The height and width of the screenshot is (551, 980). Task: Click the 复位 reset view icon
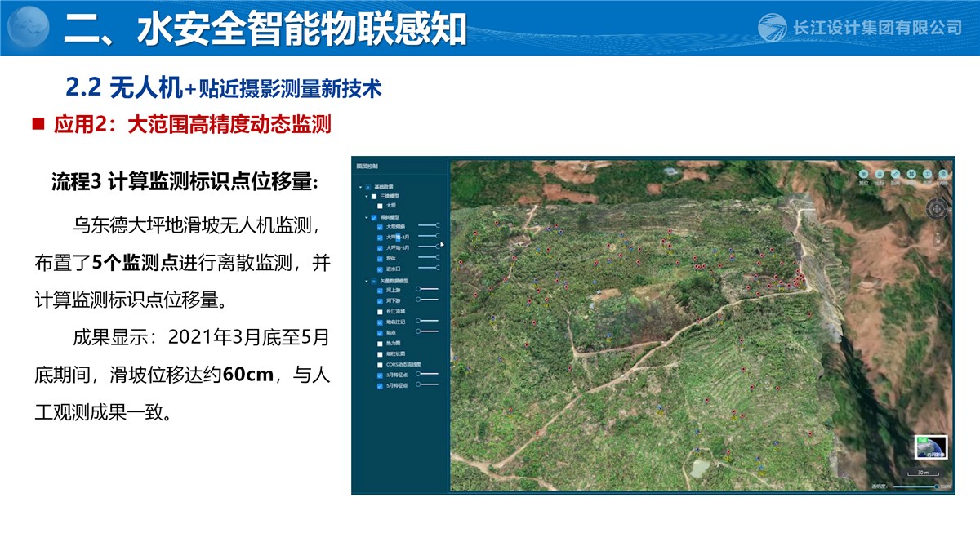pyautogui.click(x=863, y=175)
